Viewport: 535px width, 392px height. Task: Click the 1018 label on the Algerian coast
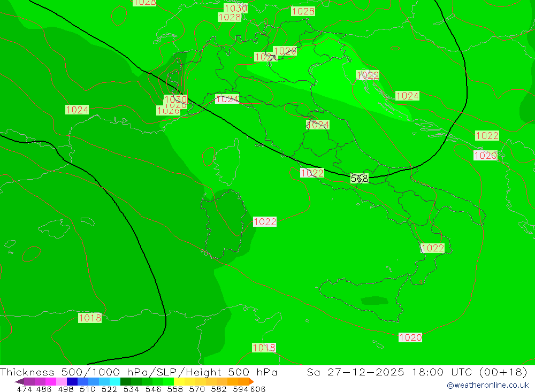(x=90, y=318)
